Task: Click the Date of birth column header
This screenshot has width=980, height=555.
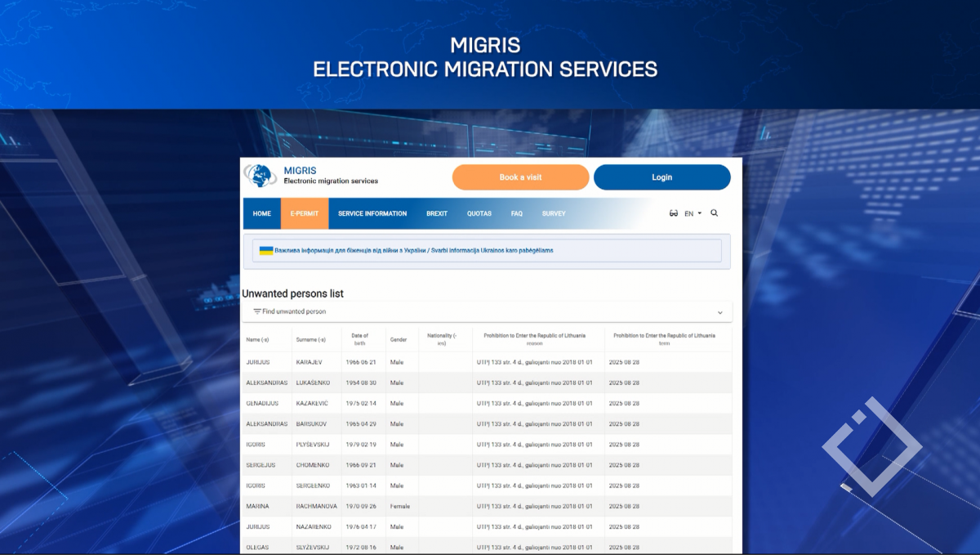Action: click(x=359, y=339)
